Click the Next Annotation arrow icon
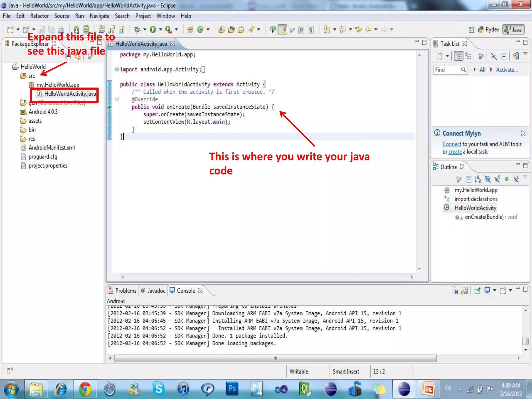The width and height of the screenshot is (532, 399). (x=327, y=30)
